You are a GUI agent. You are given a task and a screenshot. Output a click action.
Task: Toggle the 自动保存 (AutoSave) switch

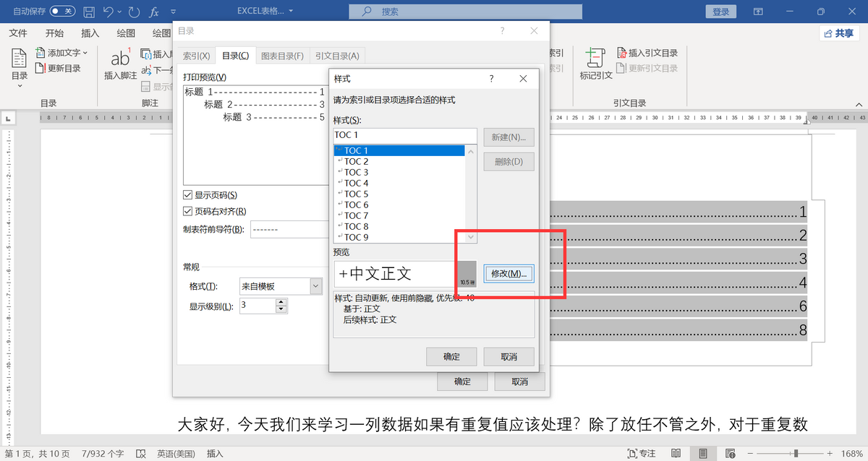62,12
